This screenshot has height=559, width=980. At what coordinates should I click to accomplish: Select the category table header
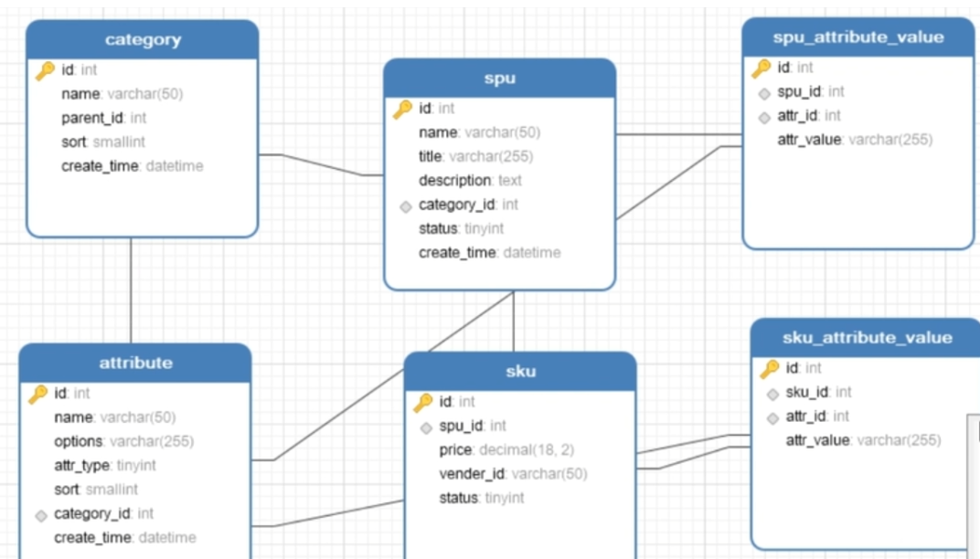click(x=143, y=40)
